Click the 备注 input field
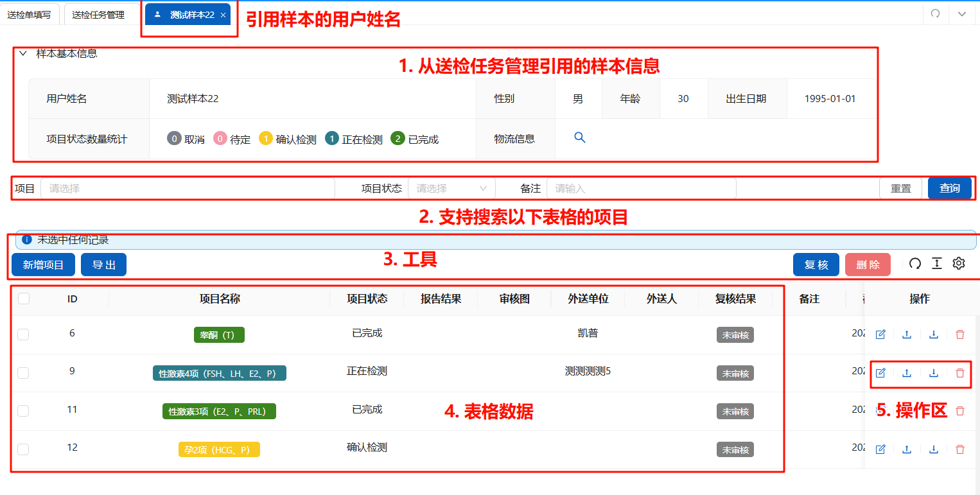The width and height of the screenshot is (980, 495). coord(640,189)
